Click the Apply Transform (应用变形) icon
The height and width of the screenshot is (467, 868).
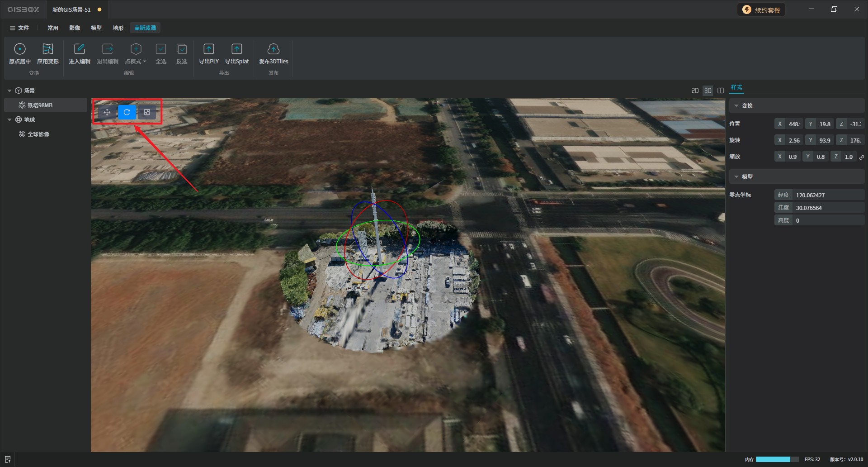(48, 49)
